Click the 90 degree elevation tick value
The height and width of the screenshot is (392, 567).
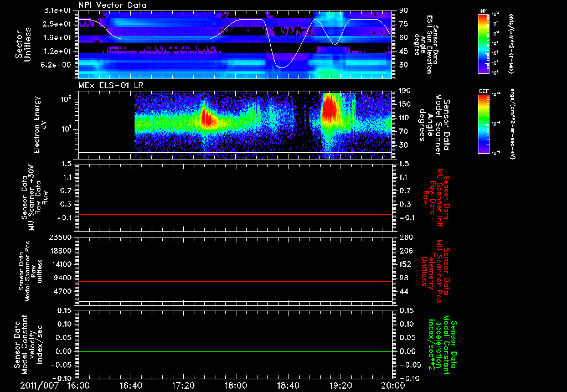404,11
